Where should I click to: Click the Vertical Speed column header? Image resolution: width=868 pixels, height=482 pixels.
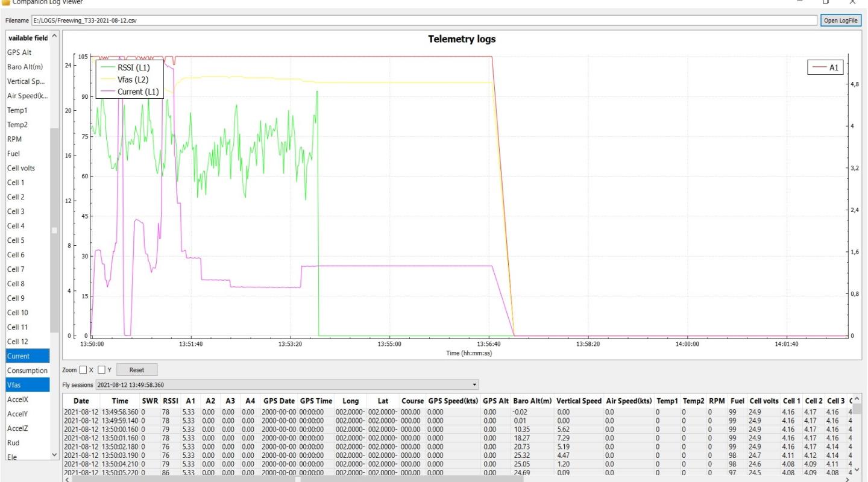click(x=579, y=401)
